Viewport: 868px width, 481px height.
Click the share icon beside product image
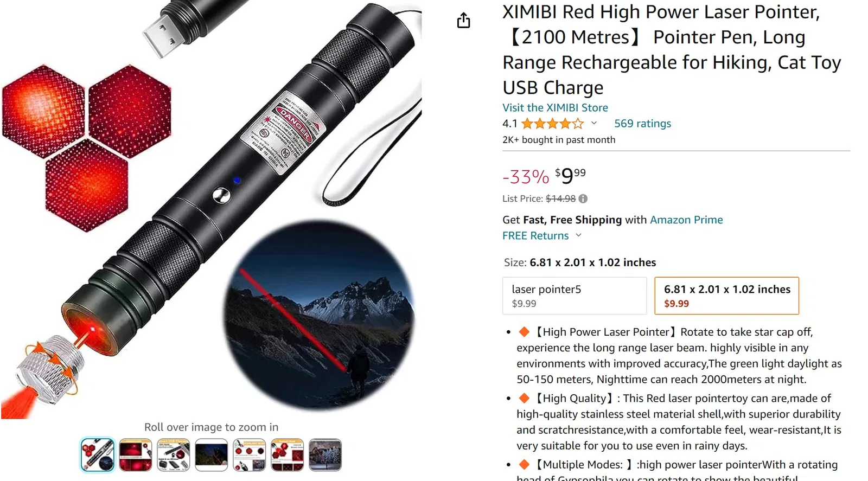[463, 21]
